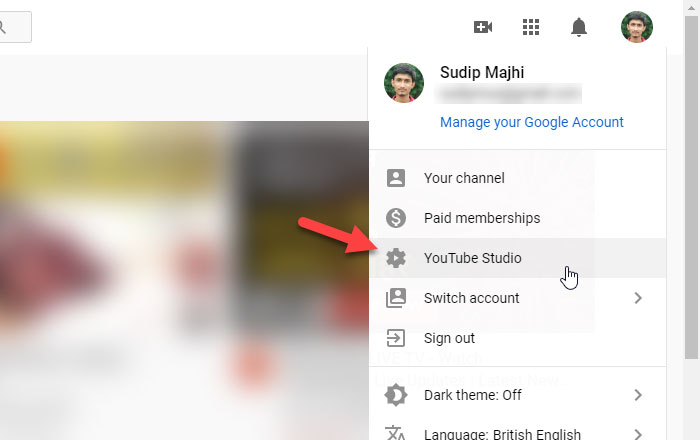
Task: Click the vertical scrollbar thumb
Action: coord(691,187)
